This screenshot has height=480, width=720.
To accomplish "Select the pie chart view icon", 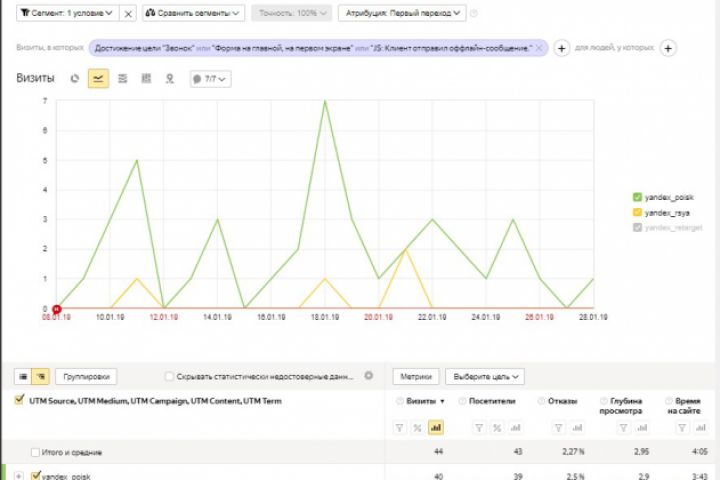I will pos(74,79).
